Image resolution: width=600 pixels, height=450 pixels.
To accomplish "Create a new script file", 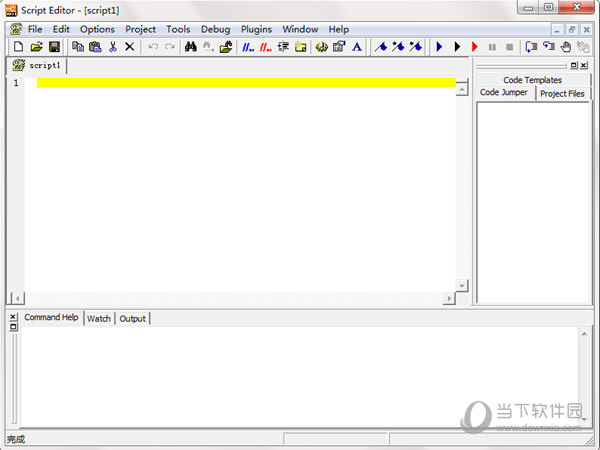I will 18,47.
